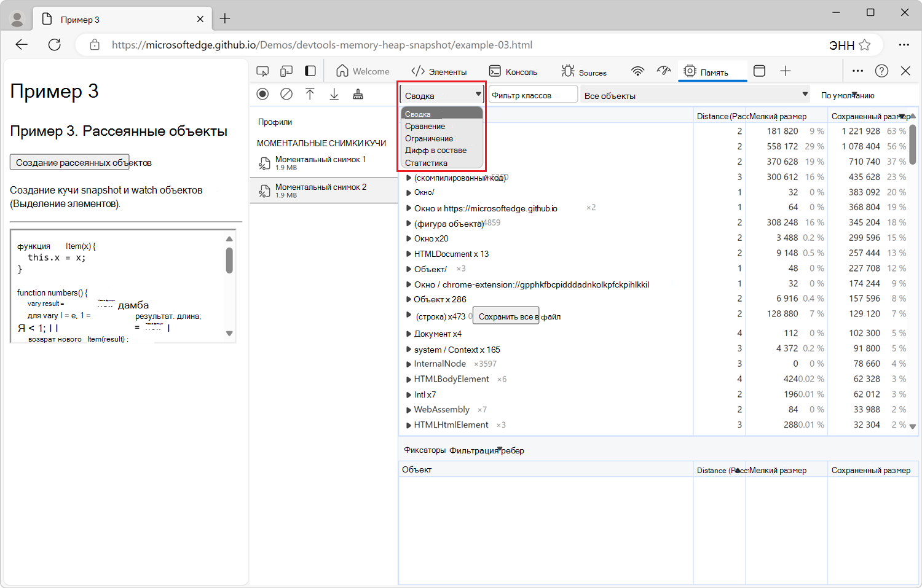The height and width of the screenshot is (588, 922).
Task: Click the save profile download arrow icon
Action: tap(334, 94)
